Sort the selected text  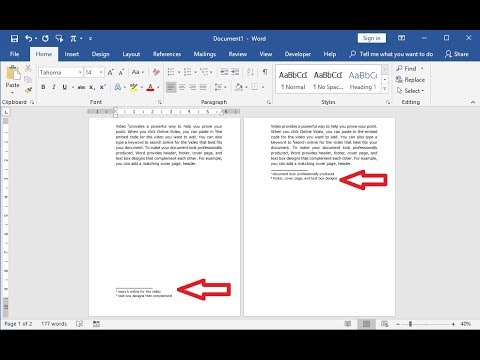coord(250,72)
